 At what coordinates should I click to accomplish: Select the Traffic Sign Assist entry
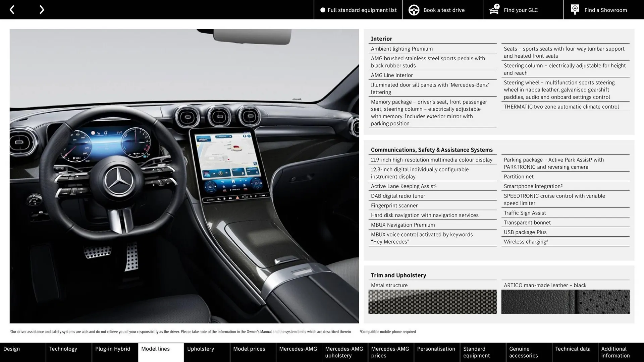pyautogui.click(x=525, y=213)
